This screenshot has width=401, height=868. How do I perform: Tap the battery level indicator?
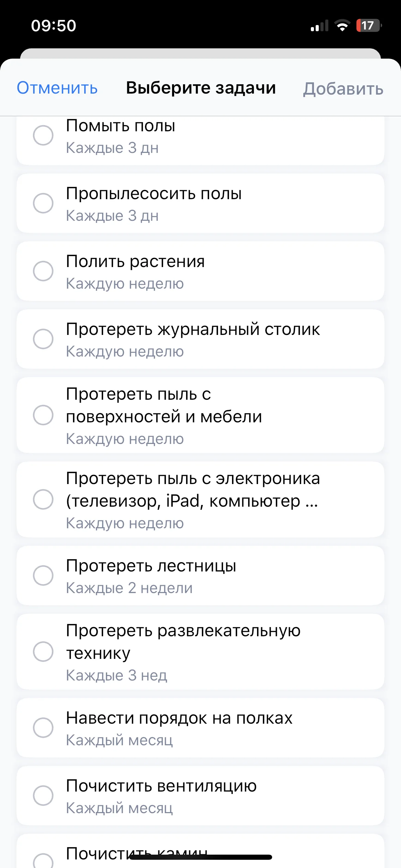pos(368,25)
